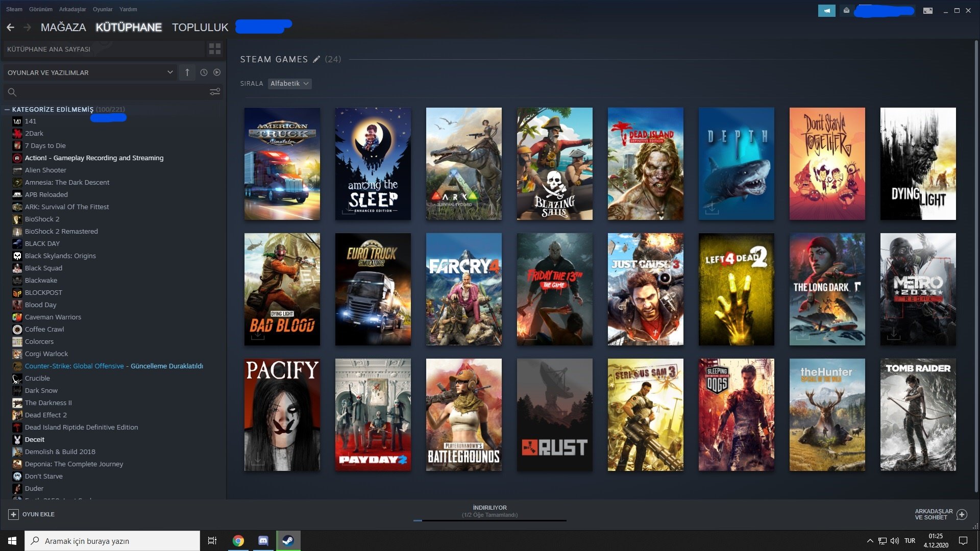Click the sort-by-recent clock icon
This screenshot has height=551, width=980.
(204, 72)
